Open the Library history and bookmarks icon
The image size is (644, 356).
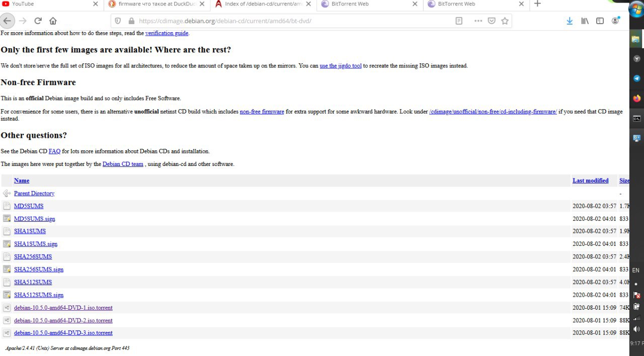585,21
